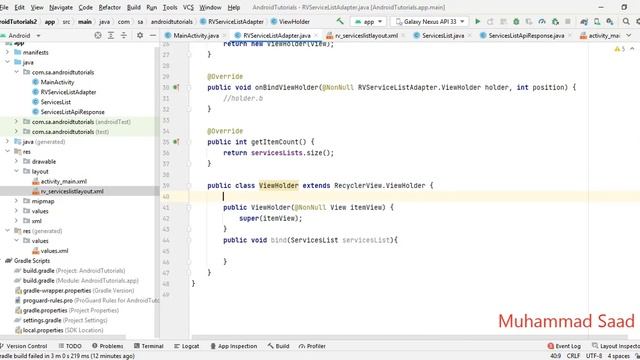The image size is (640, 360).
Task: Click UTF-8 encoding in status bar
Action: pyautogui.click(x=594, y=356)
